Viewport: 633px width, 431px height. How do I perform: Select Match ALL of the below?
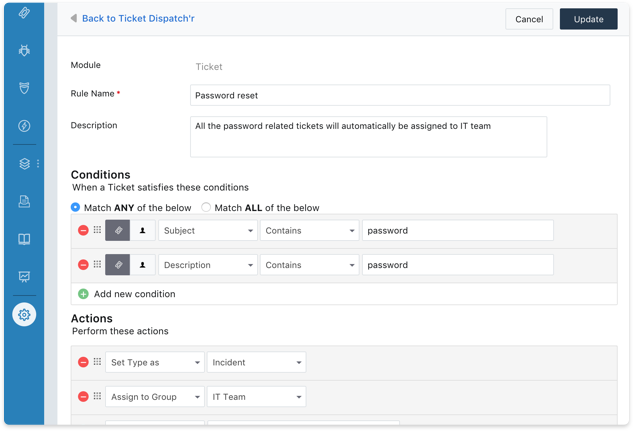pos(206,208)
